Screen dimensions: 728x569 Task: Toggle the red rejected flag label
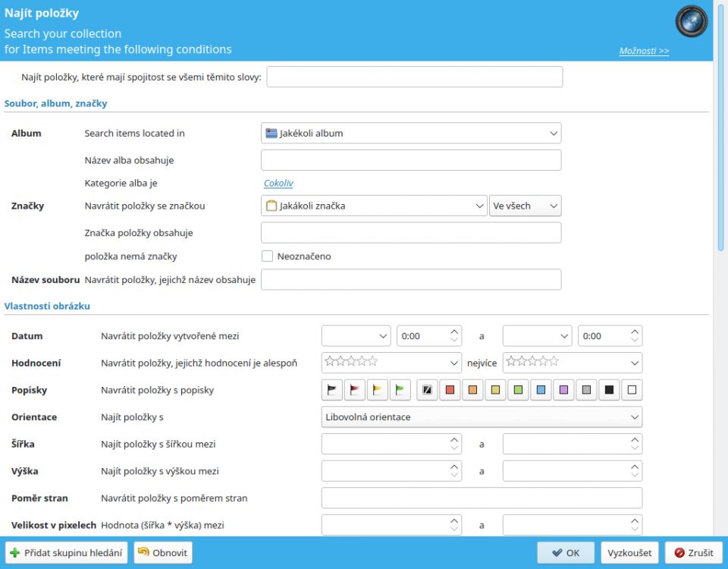pyautogui.click(x=355, y=390)
